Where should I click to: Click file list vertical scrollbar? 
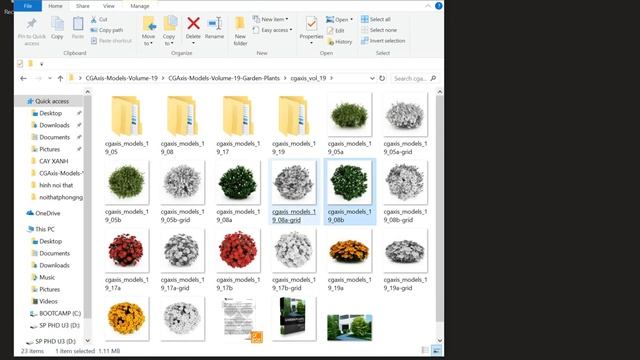(440, 208)
